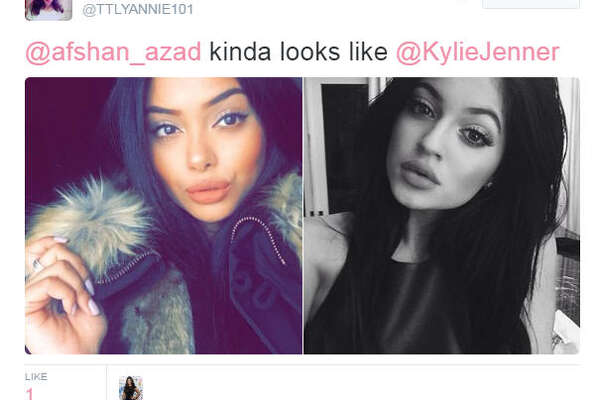
Task: Click the fur pom-pom in left photo
Action: tap(91, 218)
